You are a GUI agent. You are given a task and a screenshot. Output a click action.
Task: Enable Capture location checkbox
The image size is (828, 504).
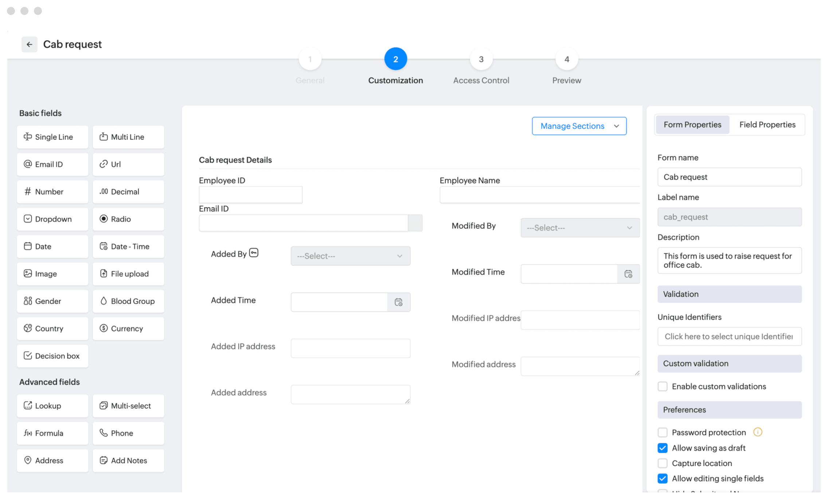663,463
